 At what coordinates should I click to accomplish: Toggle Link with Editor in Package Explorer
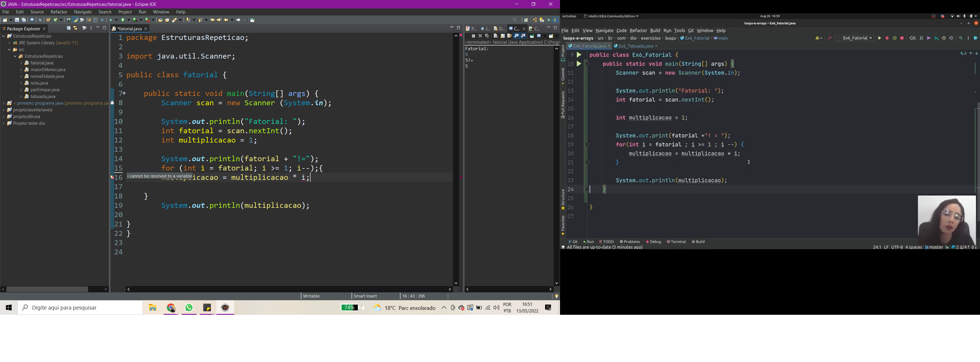click(x=75, y=28)
